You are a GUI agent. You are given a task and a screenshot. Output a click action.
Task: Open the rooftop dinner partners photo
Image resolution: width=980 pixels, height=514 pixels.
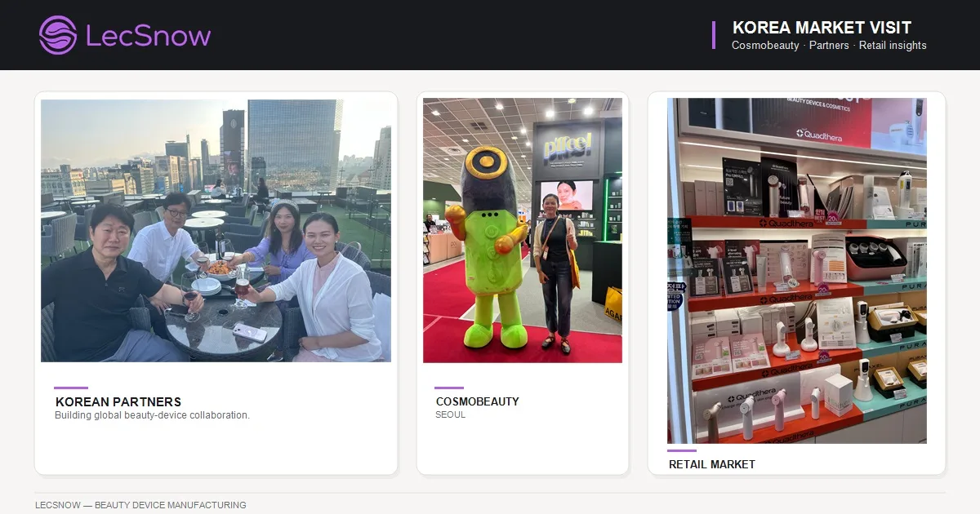(x=216, y=231)
